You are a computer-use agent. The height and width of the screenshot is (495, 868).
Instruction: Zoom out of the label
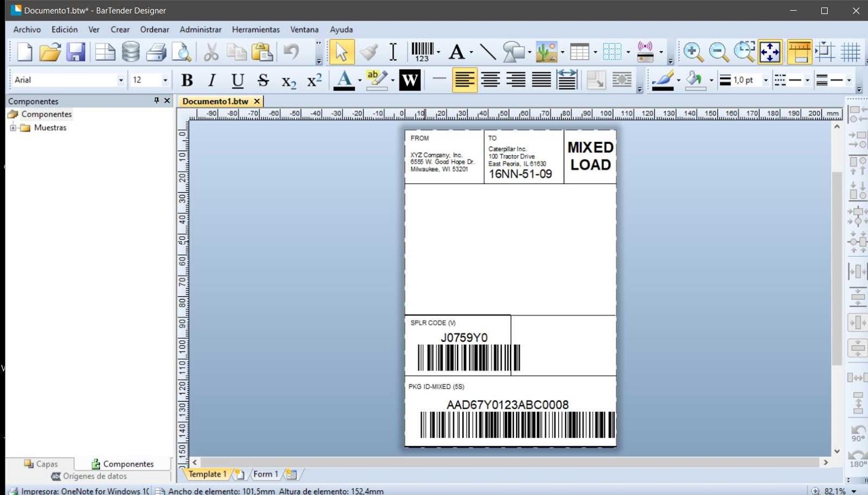tap(719, 52)
